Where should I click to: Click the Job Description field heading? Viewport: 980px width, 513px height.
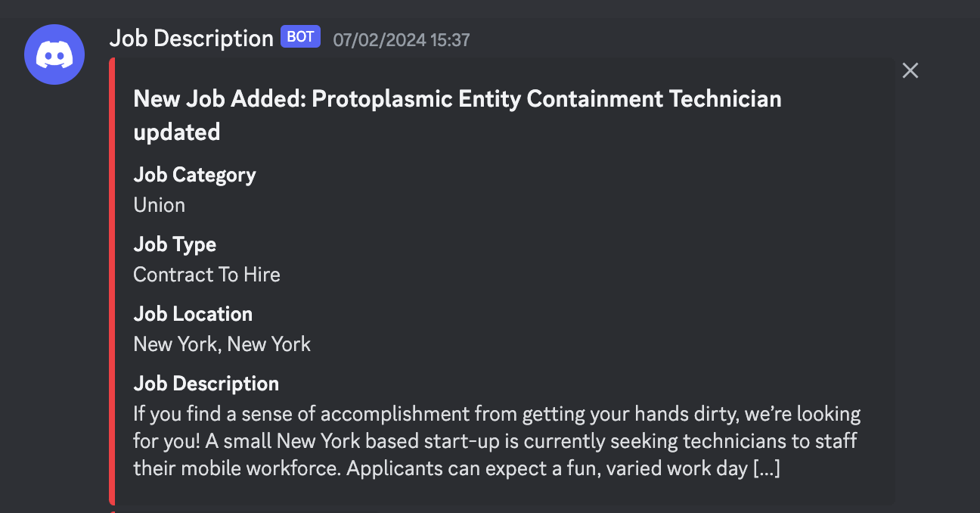click(x=206, y=383)
